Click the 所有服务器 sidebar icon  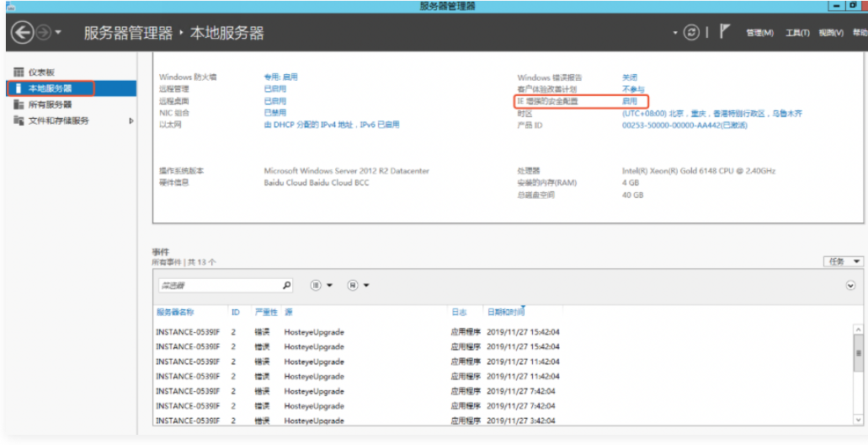(x=19, y=105)
